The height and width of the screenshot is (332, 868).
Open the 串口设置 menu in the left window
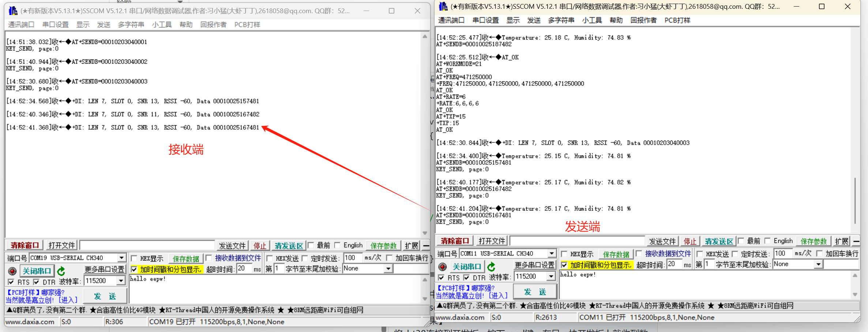tap(55, 24)
